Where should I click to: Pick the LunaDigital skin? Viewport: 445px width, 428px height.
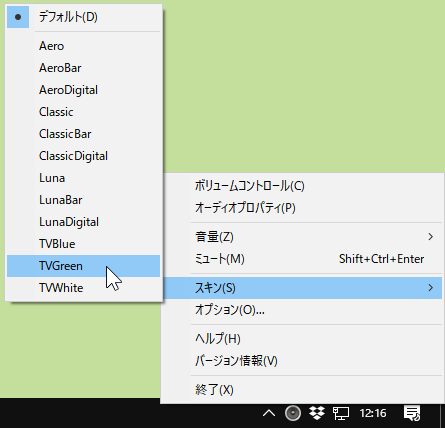coord(83,222)
